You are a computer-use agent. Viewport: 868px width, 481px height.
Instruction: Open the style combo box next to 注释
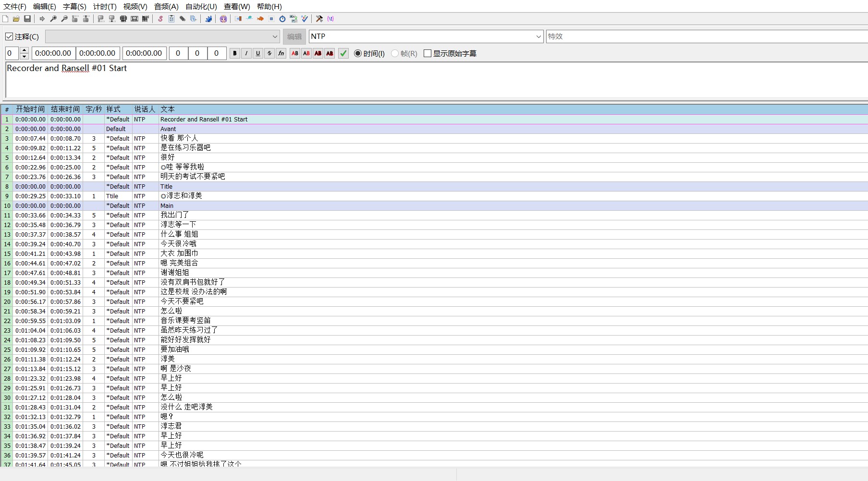point(163,36)
